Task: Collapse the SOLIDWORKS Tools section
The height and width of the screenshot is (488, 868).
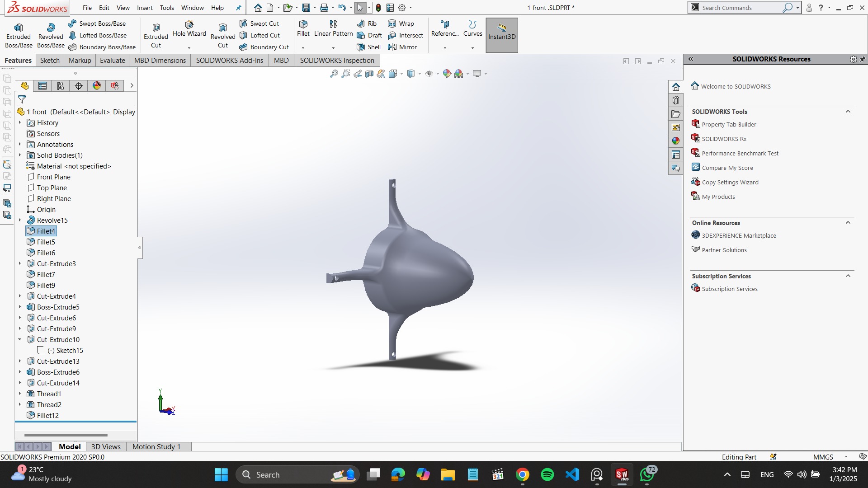Action: point(848,112)
